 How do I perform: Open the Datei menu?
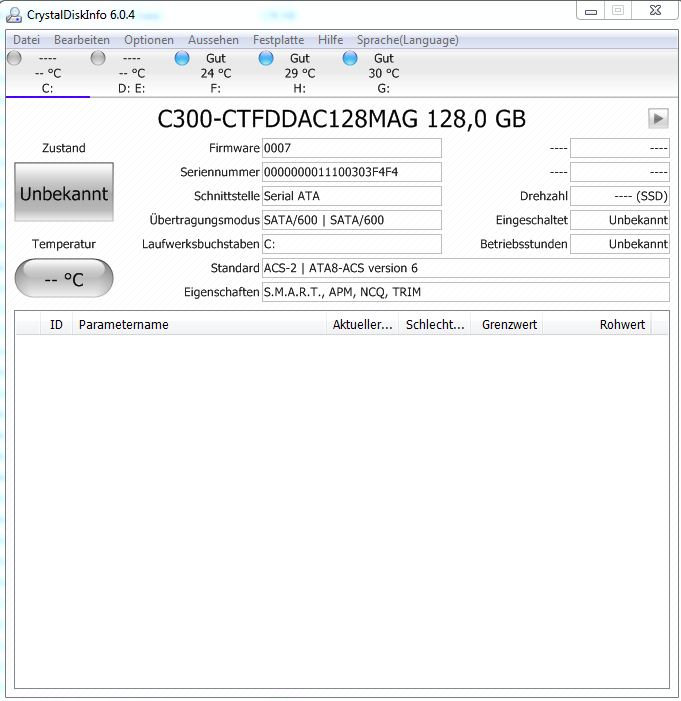click(26, 40)
